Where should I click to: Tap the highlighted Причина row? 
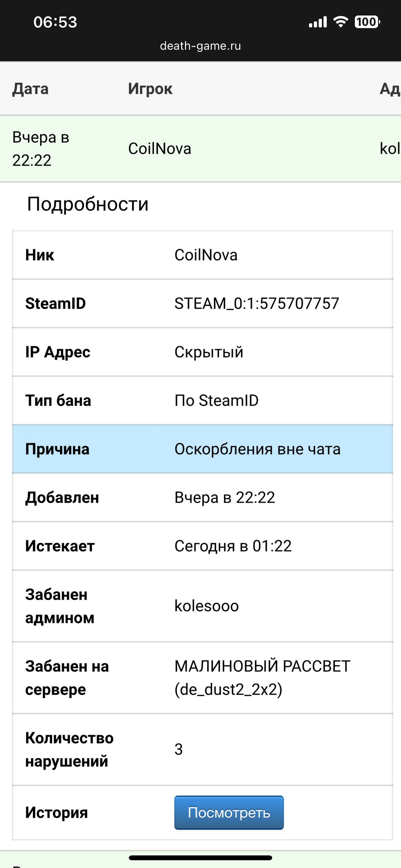[x=202, y=449]
